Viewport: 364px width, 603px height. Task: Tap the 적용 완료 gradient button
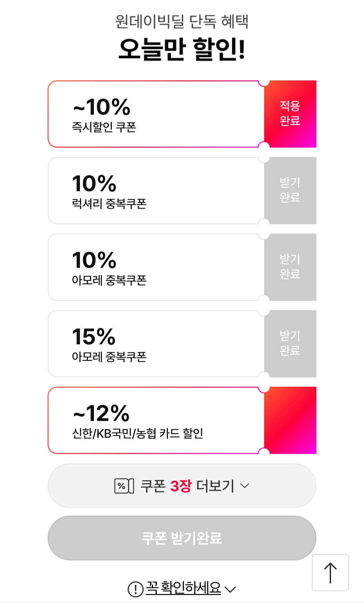point(290,114)
